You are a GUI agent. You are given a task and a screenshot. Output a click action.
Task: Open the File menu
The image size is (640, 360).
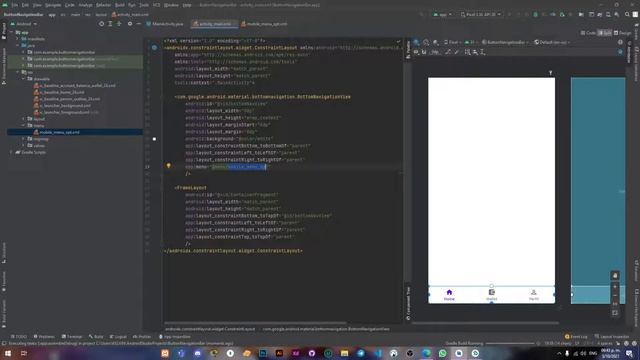tap(15, 5)
